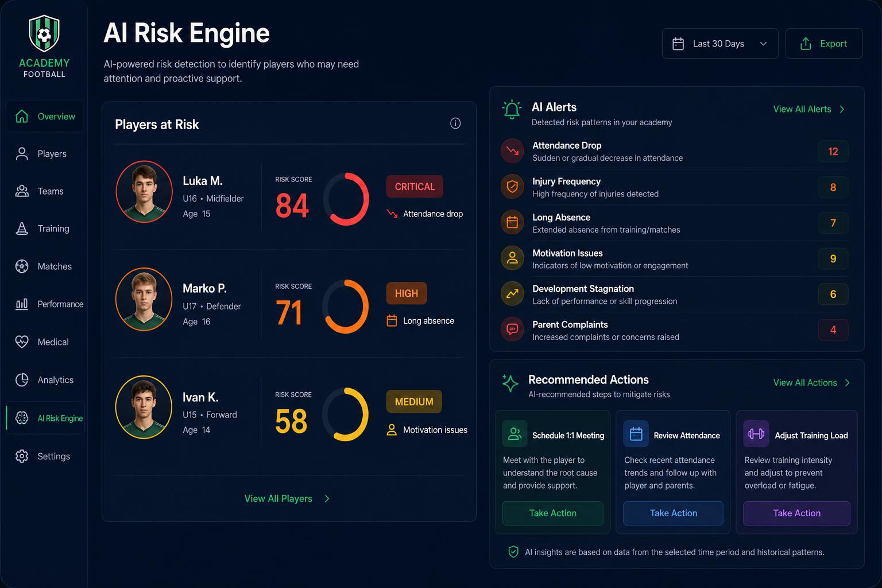Click the Settings gear icon
Image resolution: width=882 pixels, height=588 pixels.
pyautogui.click(x=22, y=456)
